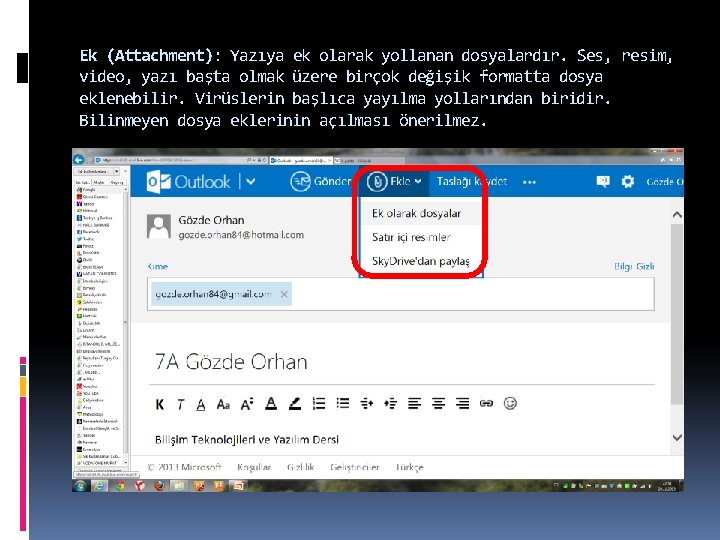Toggle bold (K) formatting
The image size is (720, 540).
[160, 404]
